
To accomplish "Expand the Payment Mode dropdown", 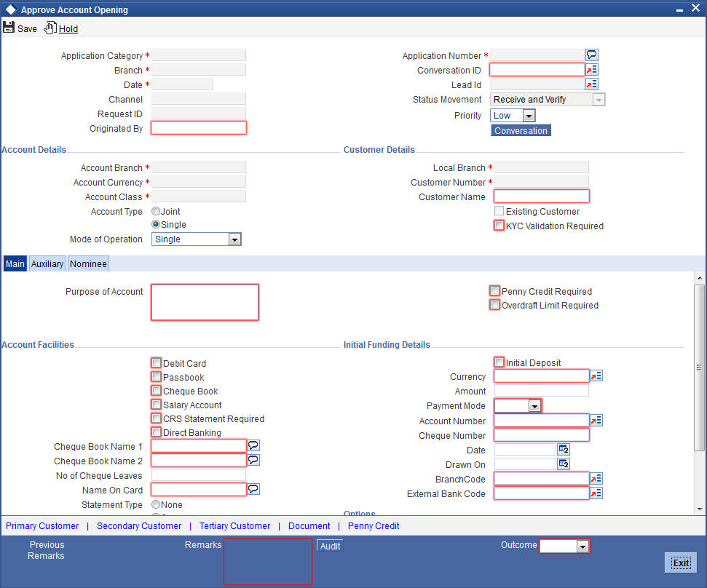I will [534, 406].
